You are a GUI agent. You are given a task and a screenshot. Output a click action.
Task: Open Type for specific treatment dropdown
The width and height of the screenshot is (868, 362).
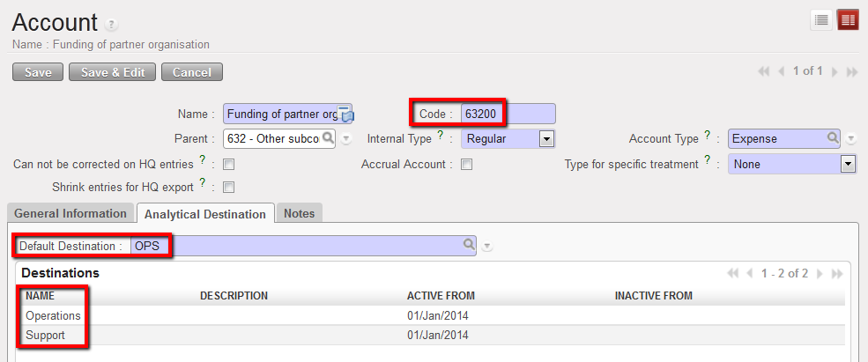click(848, 164)
